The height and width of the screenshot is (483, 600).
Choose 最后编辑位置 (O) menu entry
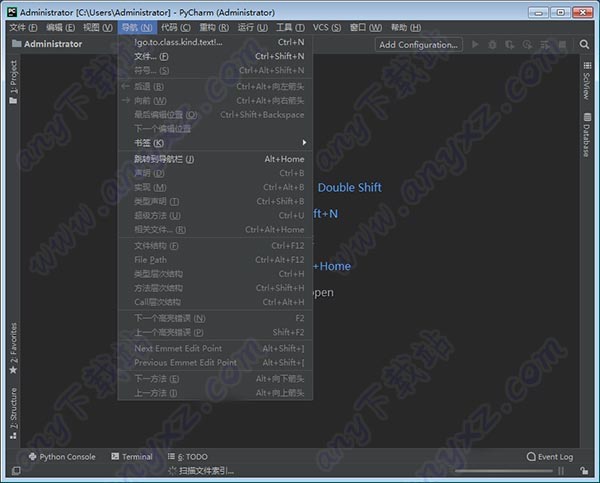click(215, 115)
